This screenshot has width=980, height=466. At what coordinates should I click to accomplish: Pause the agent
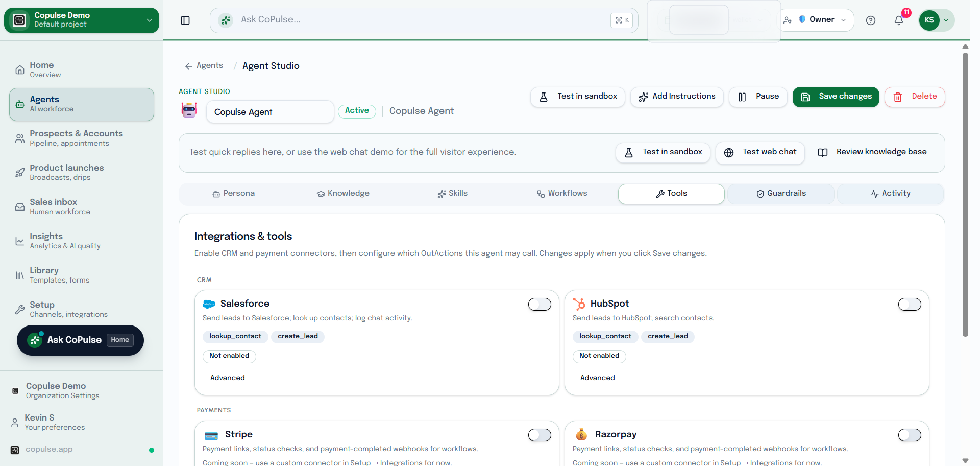point(758,97)
